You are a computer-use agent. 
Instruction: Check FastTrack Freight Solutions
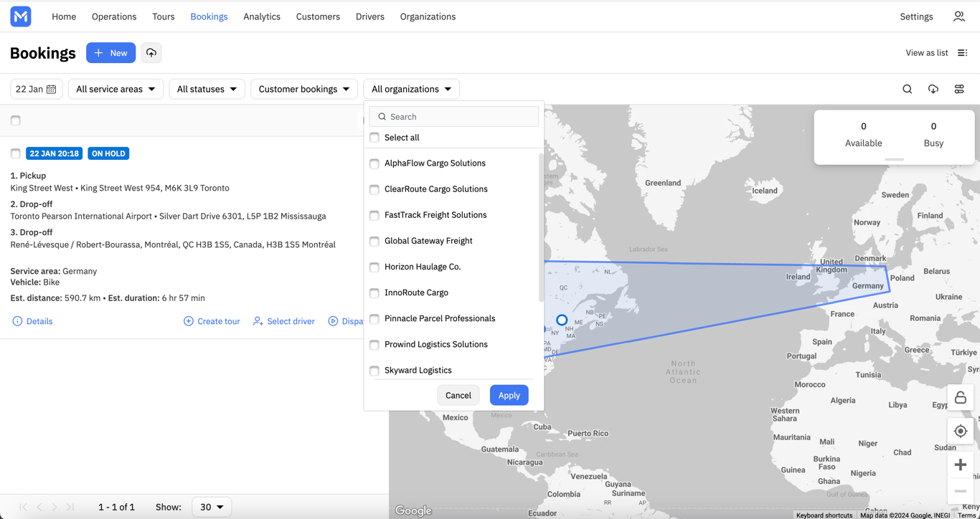tap(374, 215)
